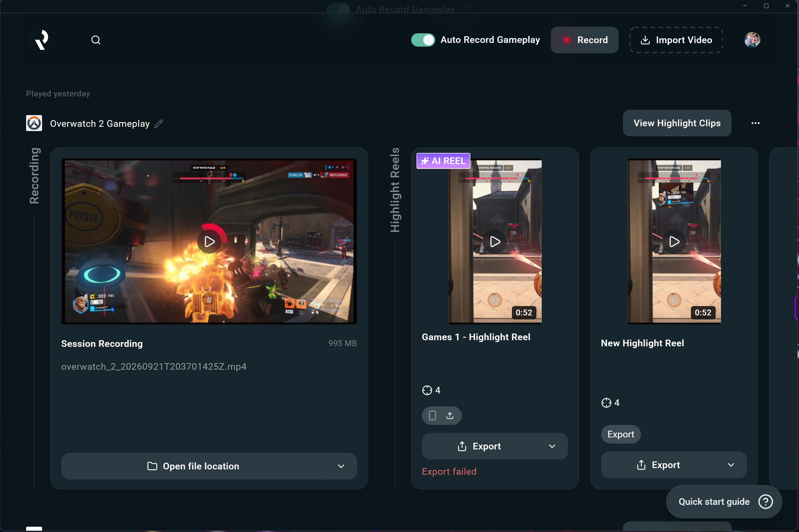
Task: Click the Games 1 - Highlight Reel title
Action: tap(476, 337)
